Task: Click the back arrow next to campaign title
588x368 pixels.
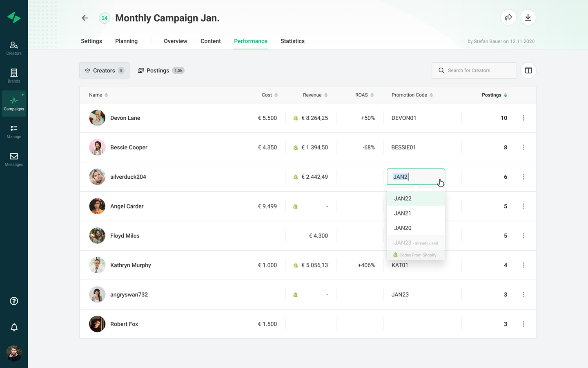Action: [85, 18]
